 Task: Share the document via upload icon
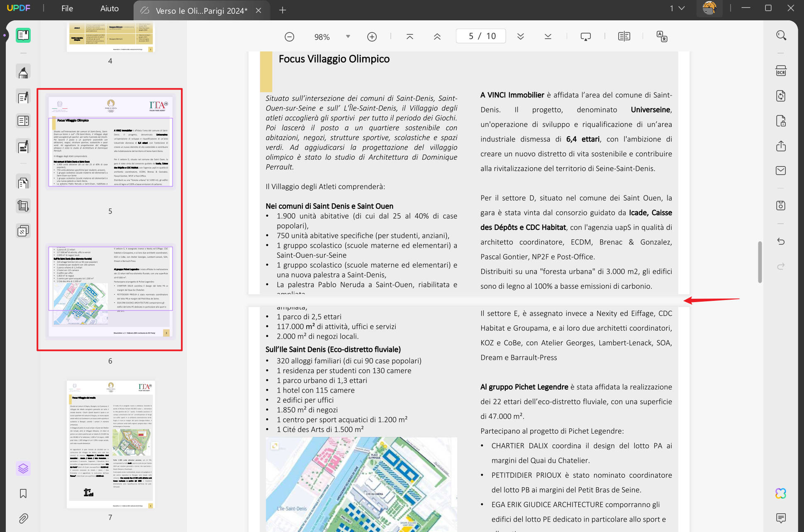[x=781, y=146]
